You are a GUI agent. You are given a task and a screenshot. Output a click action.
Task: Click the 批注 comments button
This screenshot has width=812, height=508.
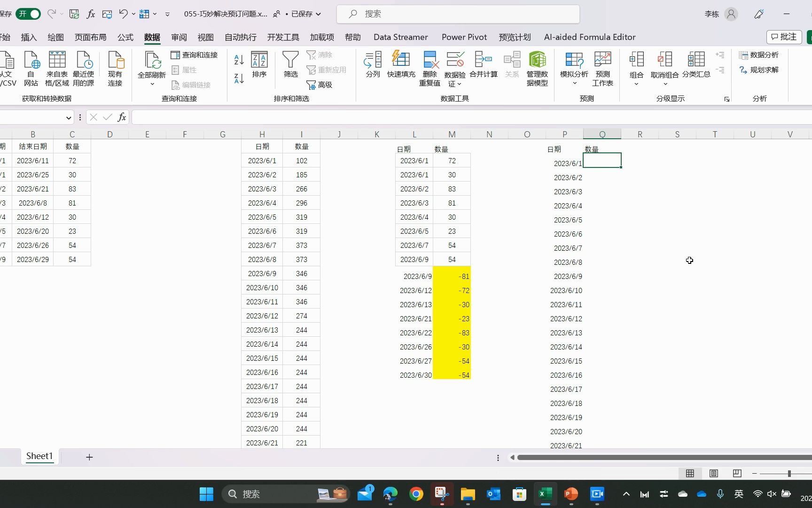coord(783,37)
